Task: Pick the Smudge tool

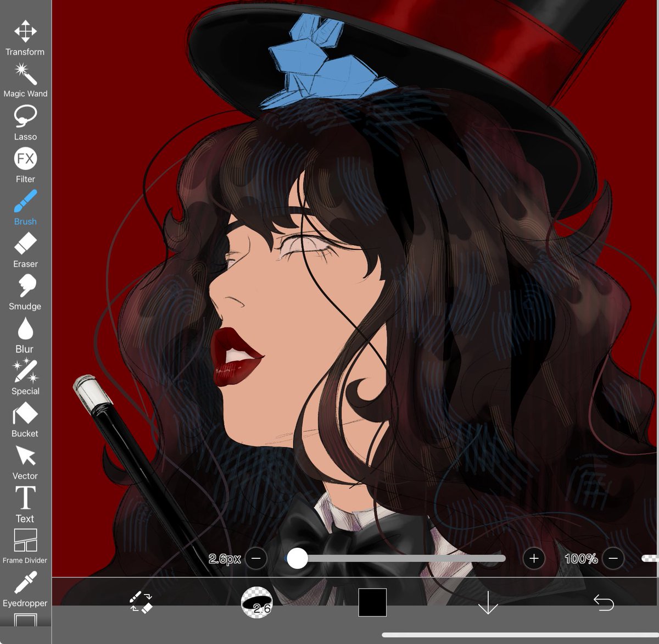Action: (25, 292)
